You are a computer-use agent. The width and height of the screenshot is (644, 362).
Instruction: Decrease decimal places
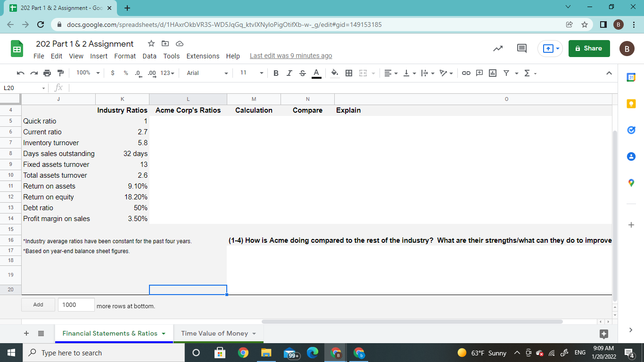tap(138, 73)
